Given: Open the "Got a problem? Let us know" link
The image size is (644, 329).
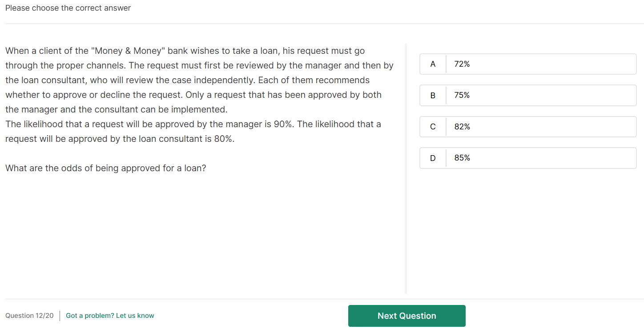Looking at the screenshot, I should [x=110, y=316].
